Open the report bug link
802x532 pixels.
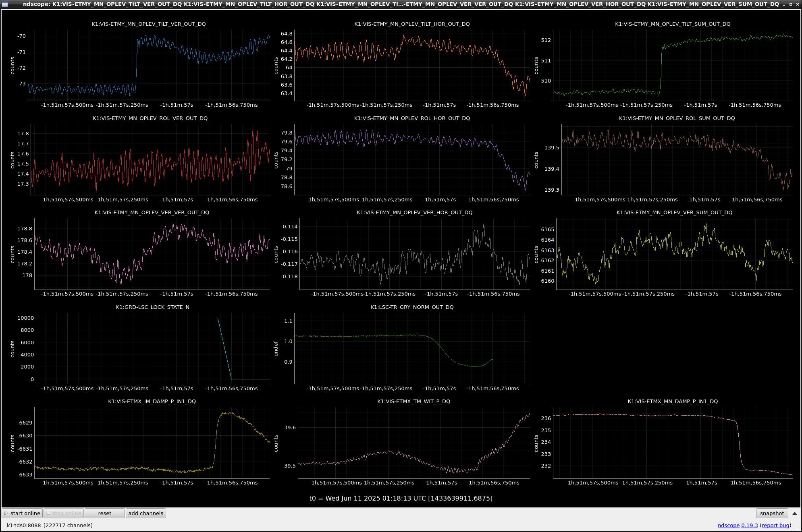click(775, 525)
